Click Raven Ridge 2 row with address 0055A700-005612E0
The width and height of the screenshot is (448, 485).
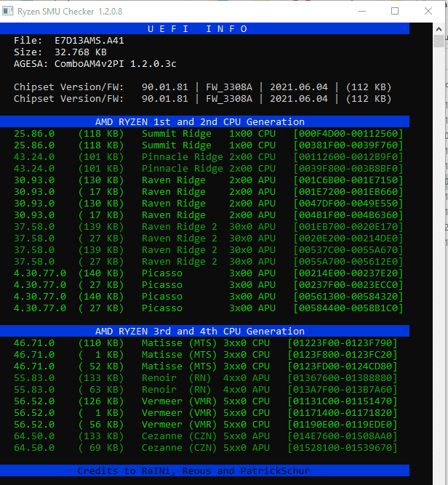[208, 262]
